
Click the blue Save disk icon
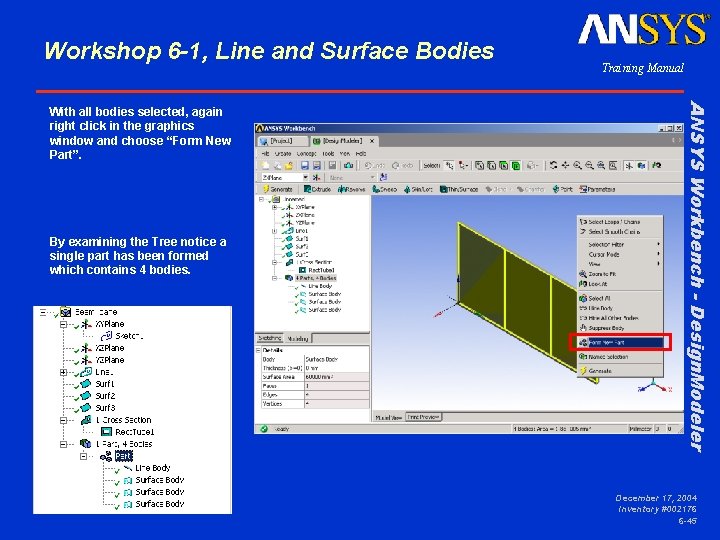tap(304, 166)
